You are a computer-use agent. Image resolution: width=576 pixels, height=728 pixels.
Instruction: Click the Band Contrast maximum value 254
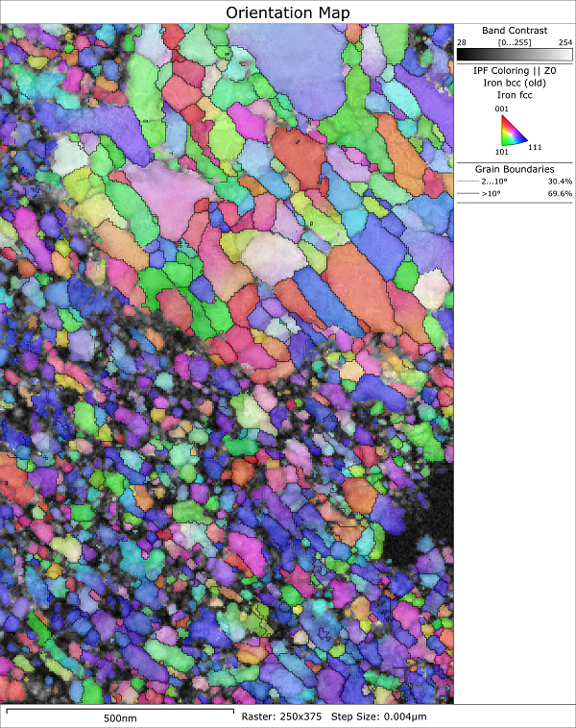click(x=564, y=43)
